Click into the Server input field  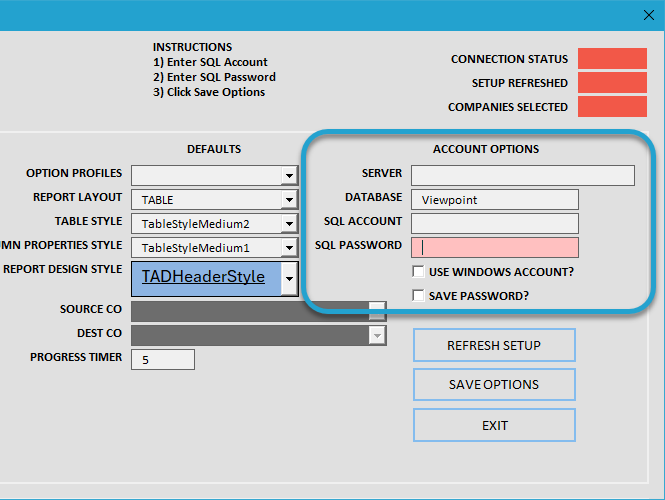[x=522, y=176]
